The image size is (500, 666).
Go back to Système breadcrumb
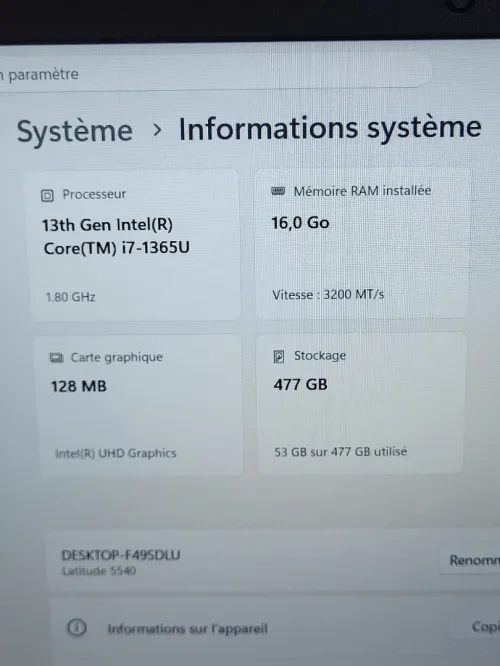point(75,131)
